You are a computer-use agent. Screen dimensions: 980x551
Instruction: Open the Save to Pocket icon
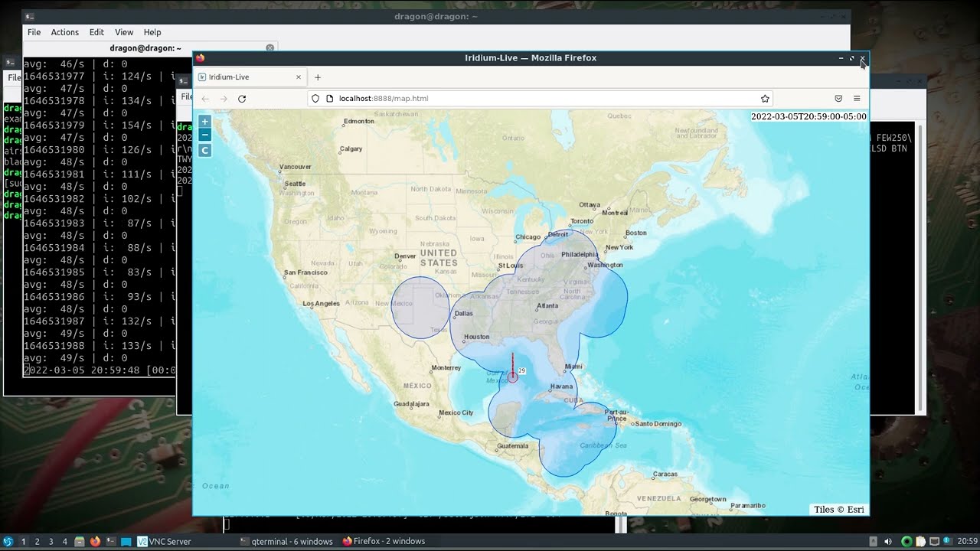838,99
